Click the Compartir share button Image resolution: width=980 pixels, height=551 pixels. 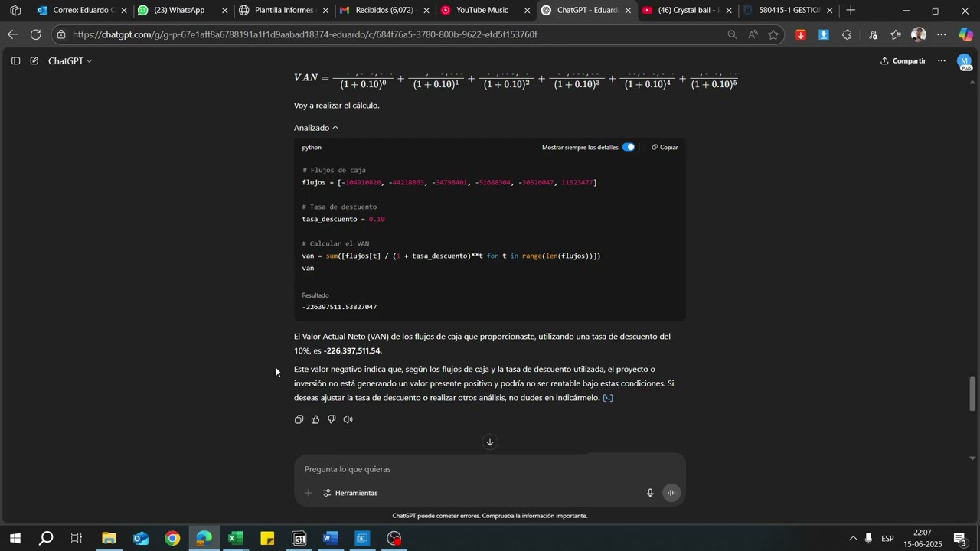point(903,60)
